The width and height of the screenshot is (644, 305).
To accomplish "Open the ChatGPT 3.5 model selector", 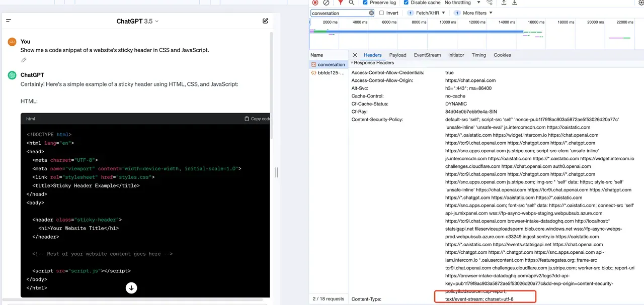I will [x=137, y=21].
